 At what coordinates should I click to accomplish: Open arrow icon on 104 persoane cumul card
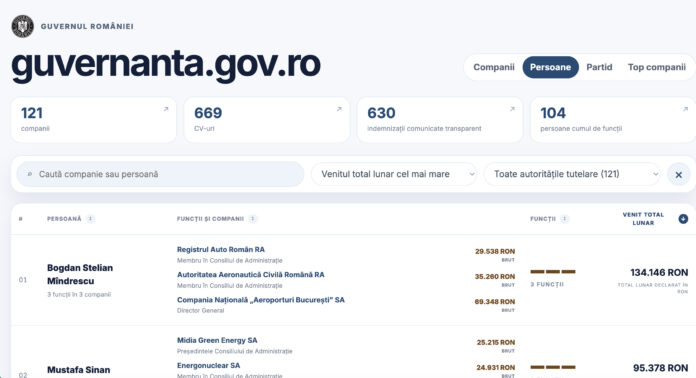[x=685, y=109]
